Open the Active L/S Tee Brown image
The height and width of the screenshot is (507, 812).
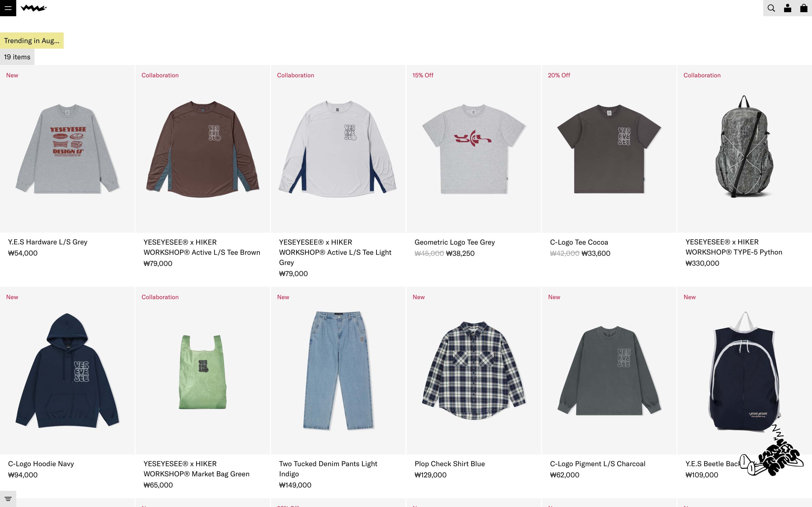pos(203,149)
